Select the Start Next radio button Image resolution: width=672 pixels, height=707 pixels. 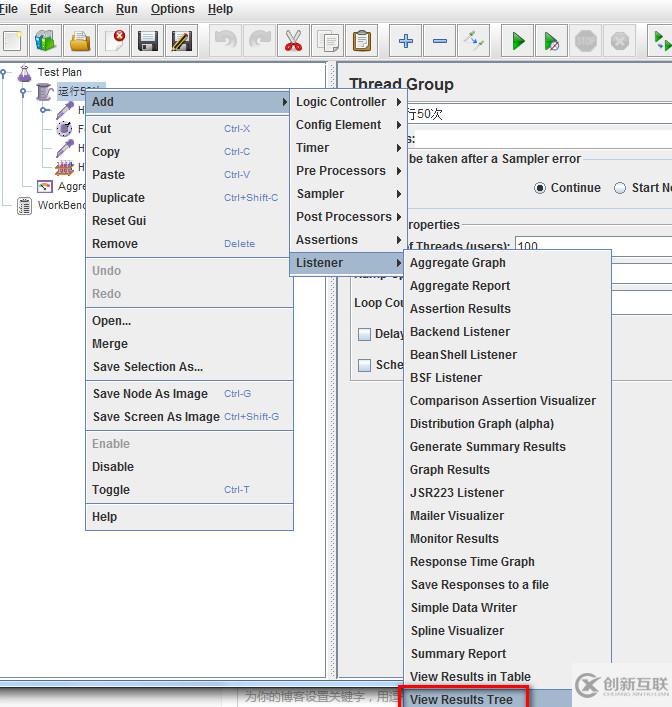point(620,188)
